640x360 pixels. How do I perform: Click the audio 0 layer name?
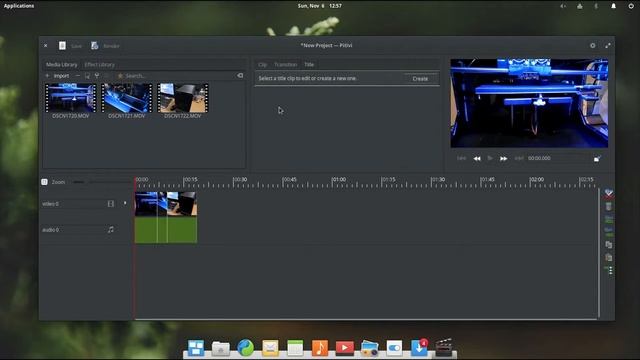coord(51,230)
